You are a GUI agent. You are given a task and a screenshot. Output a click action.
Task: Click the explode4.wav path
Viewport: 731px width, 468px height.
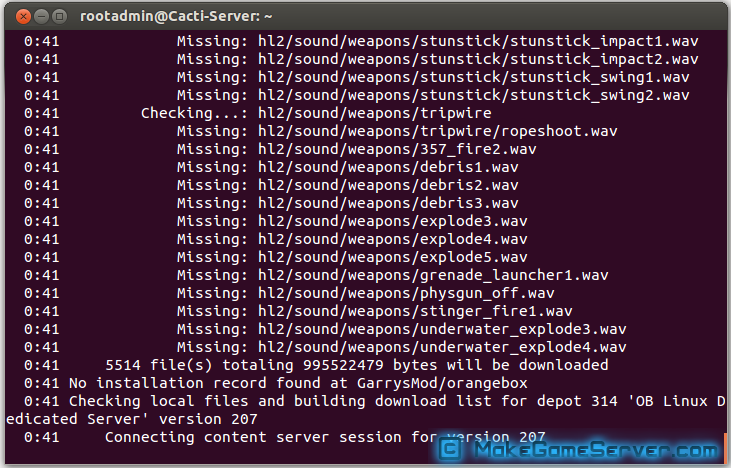coord(393,240)
